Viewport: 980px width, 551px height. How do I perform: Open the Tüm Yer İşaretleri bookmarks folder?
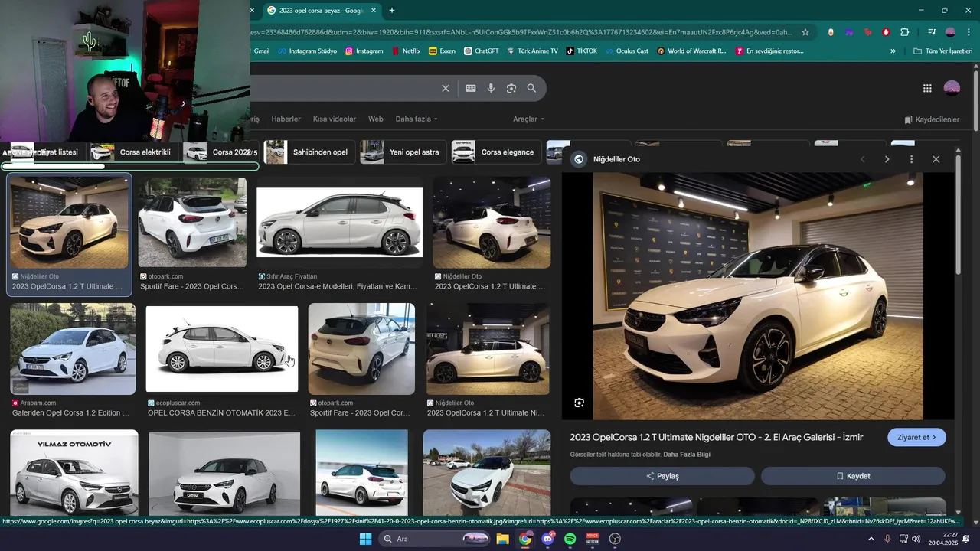[942, 51]
